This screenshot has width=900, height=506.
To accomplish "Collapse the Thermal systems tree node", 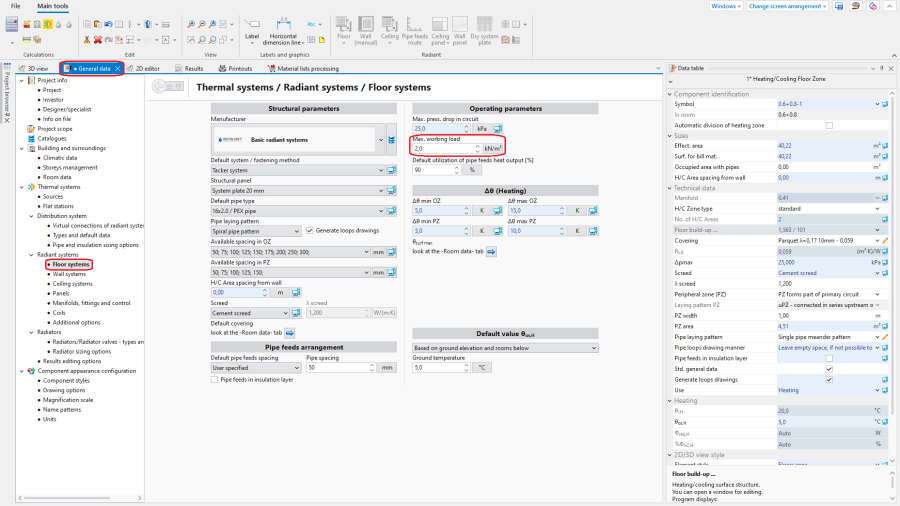I will point(22,187).
